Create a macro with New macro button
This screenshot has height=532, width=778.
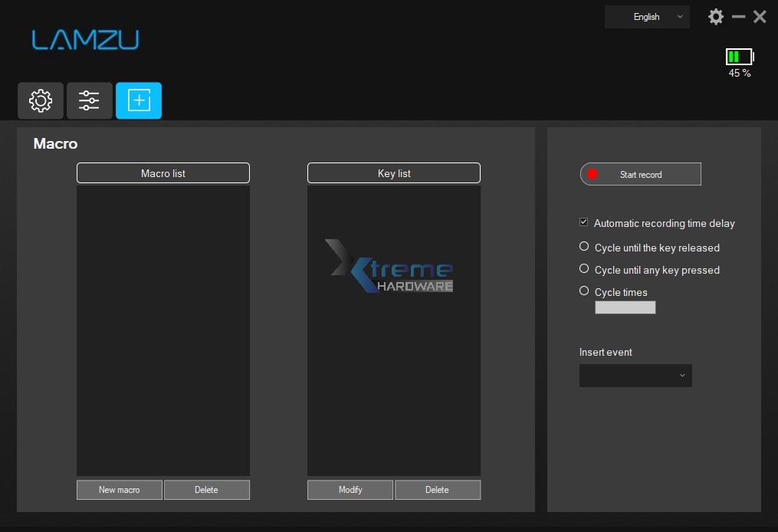tap(119, 489)
